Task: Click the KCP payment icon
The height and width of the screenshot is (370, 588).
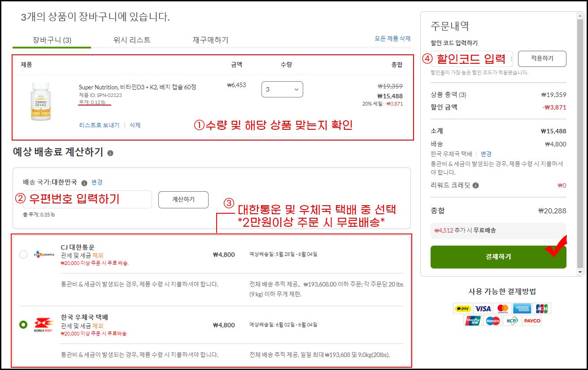Action: [512, 321]
